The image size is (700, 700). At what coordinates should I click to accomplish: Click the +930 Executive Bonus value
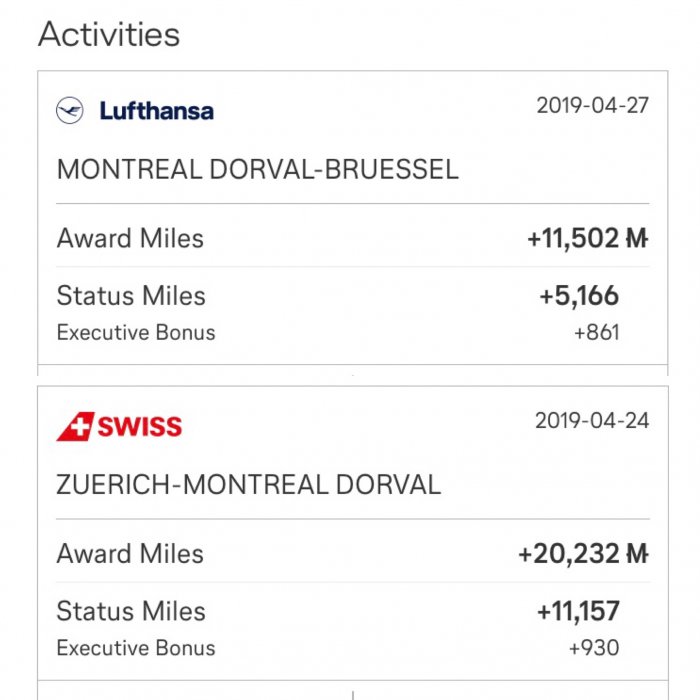pos(594,648)
